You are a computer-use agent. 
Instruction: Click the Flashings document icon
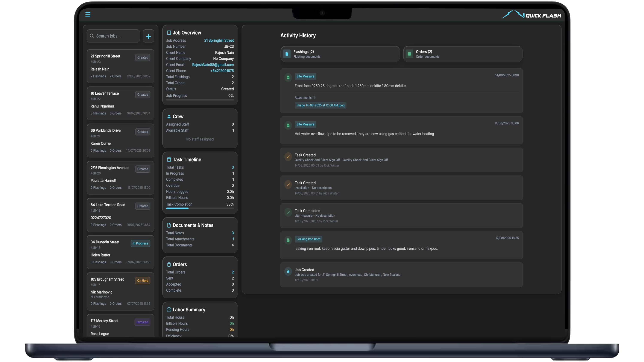287,54
